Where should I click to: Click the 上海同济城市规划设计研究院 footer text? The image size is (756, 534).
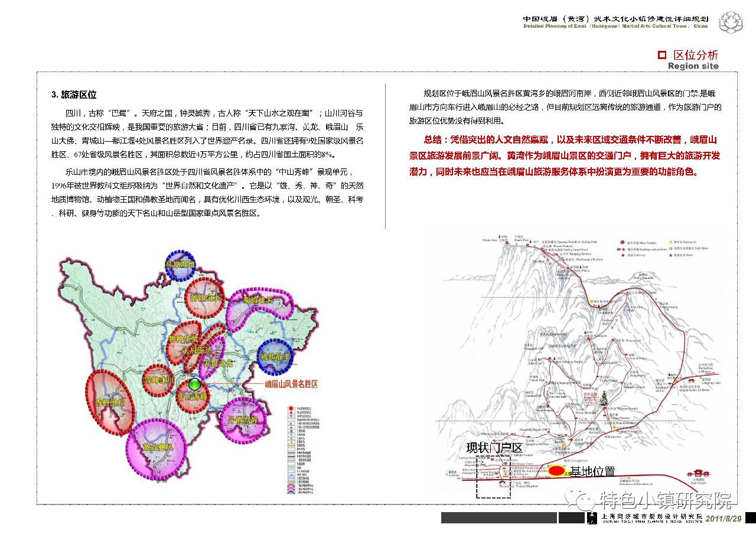tap(652, 516)
